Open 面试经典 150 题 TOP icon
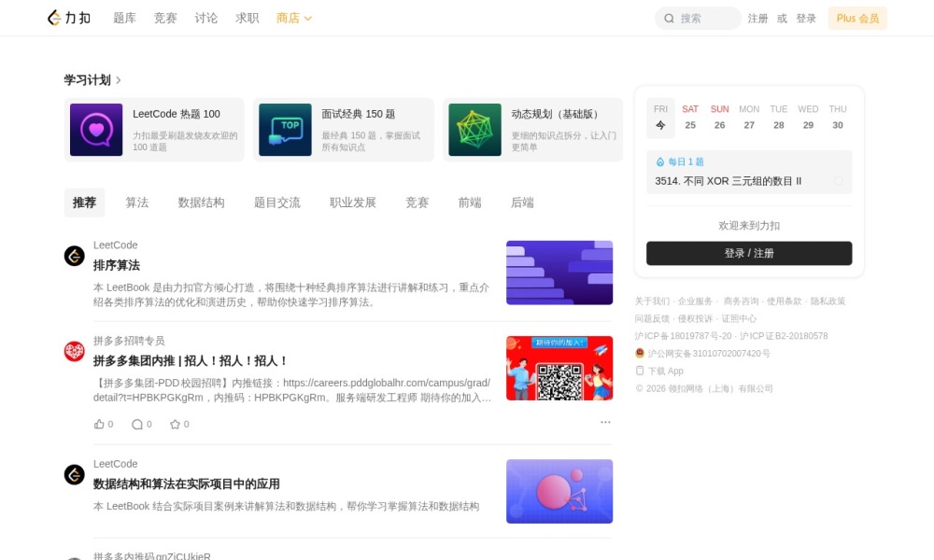 tap(285, 130)
